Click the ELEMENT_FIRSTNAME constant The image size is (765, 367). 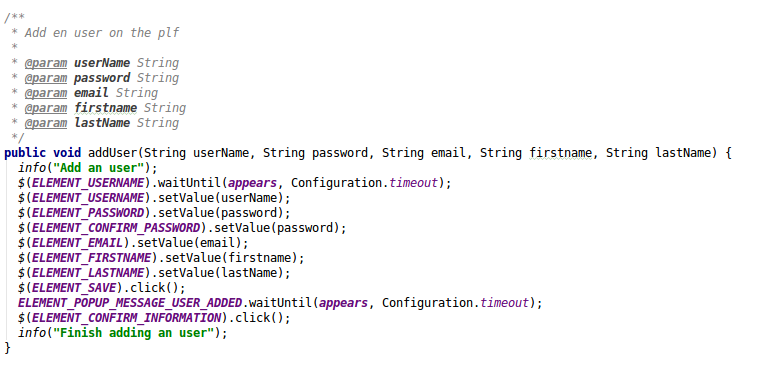pos(92,258)
